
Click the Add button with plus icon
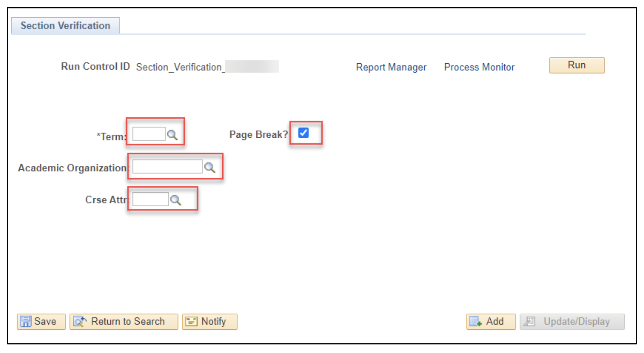[491, 322]
